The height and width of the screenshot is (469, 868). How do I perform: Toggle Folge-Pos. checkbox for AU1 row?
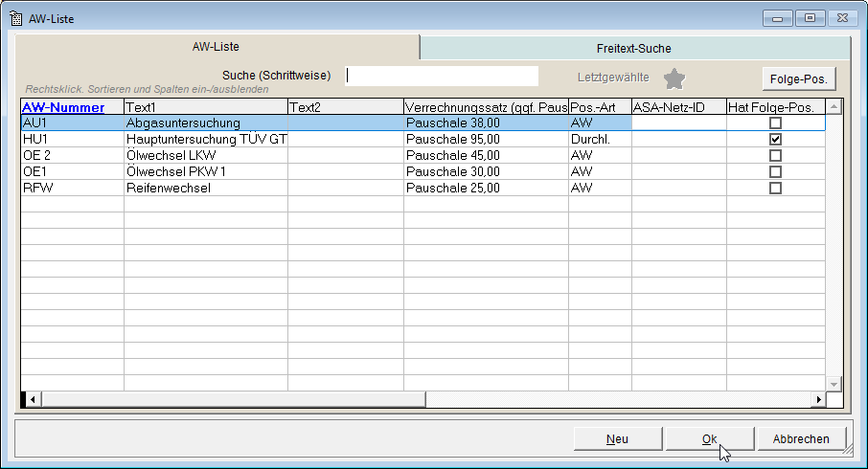(x=776, y=123)
